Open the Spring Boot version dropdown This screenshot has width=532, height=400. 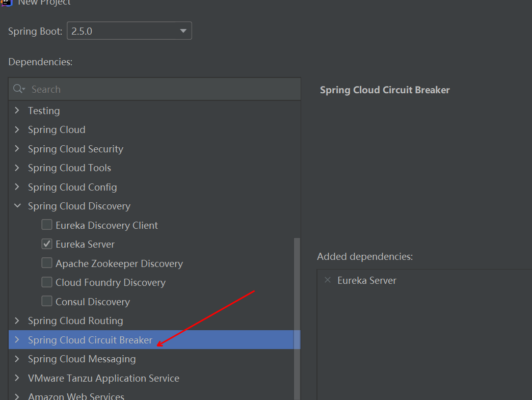pyautogui.click(x=129, y=31)
